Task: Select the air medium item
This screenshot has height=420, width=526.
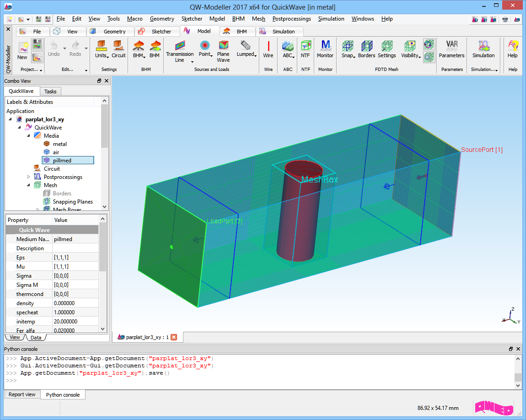Action: click(56, 152)
